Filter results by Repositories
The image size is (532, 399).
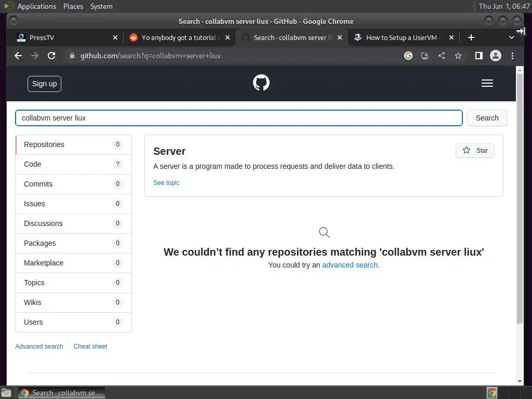pyautogui.click(x=74, y=144)
